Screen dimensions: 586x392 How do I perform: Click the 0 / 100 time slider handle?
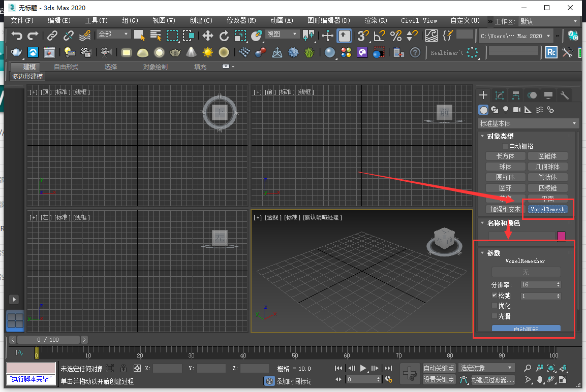tap(48, 340)
